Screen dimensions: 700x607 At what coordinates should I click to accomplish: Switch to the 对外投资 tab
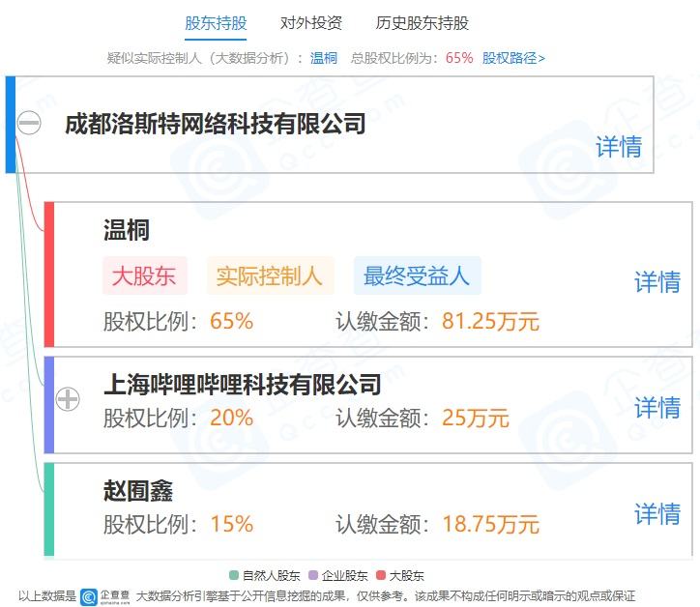310,23
